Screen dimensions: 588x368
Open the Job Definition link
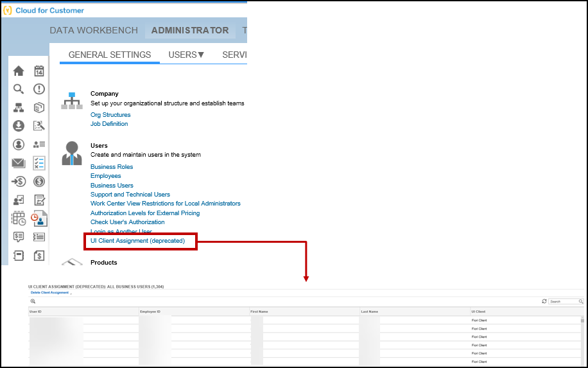point(108,124)
